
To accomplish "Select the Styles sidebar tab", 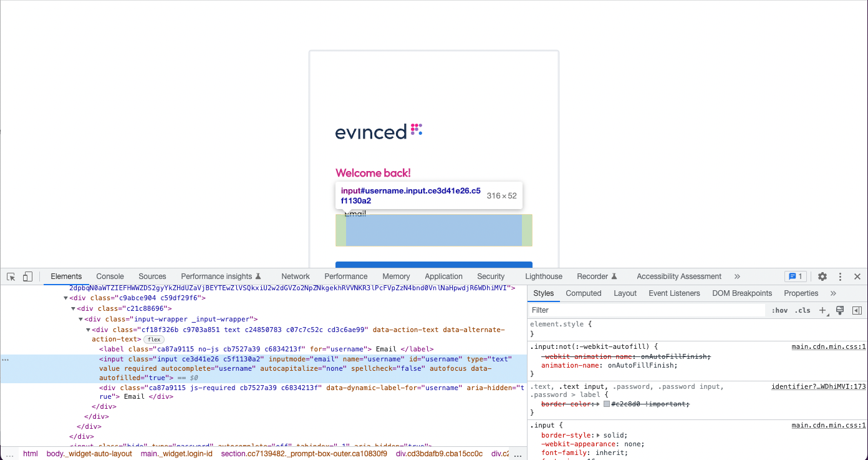I will click(x=544, y=293).
